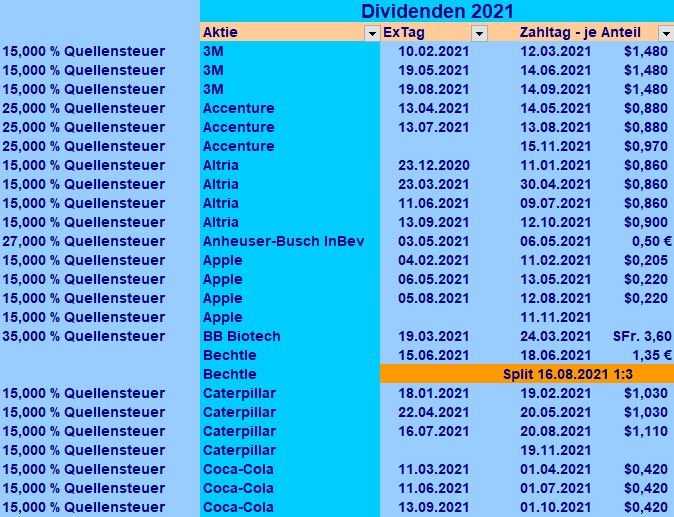674x517 pixels.
Task: Click the Zahltag cell 01.07.2021
Action: pyautogui.click(x=555, y=488)
